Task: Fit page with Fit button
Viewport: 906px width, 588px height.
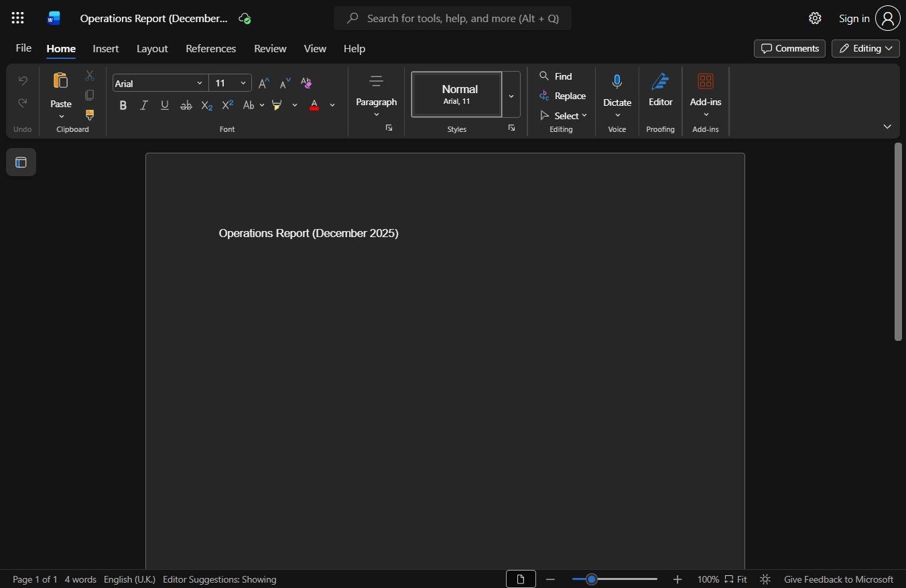Action: click(x=736, y=579)
